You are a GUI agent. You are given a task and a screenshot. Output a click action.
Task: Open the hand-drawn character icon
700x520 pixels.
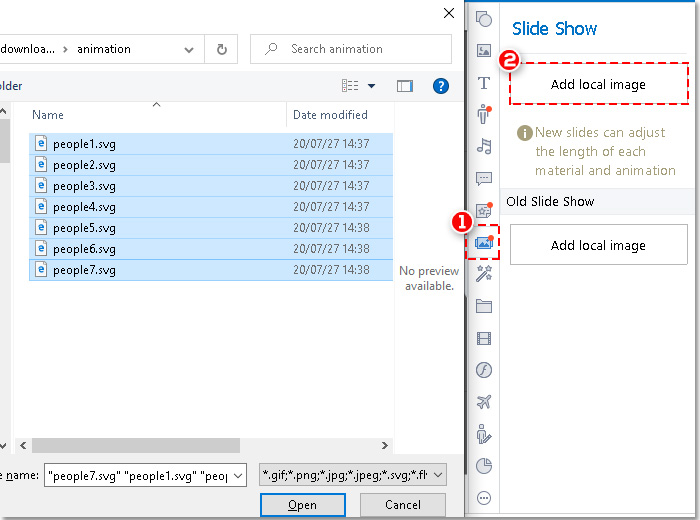click(484, 434)
